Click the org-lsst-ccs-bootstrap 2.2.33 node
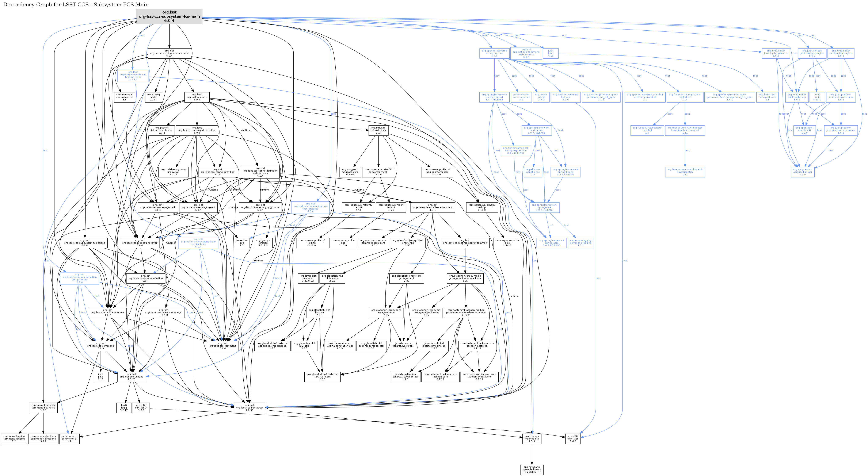The height and width of the screenshot is (476, 868). [x=249, y=408]
